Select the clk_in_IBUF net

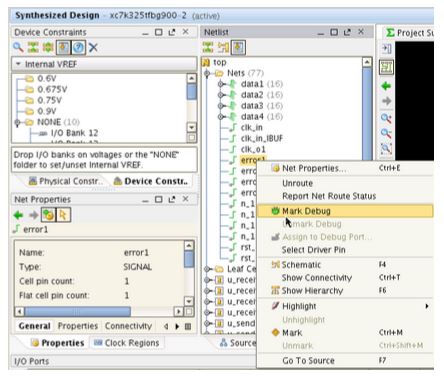point(262,139)
